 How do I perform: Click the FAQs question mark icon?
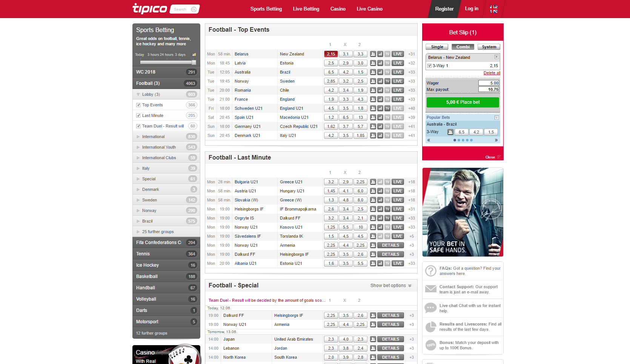pos(430,271)
